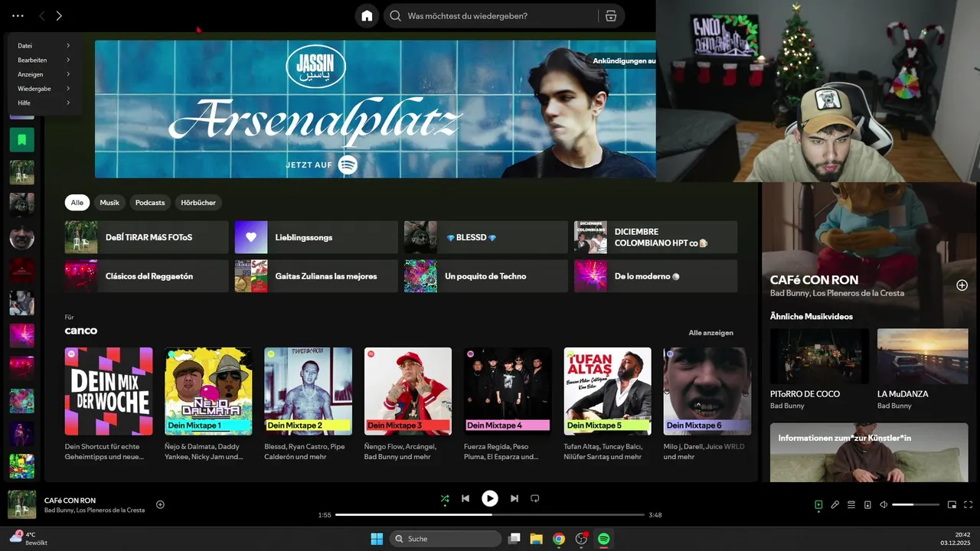Image resolution: width=980 pixels, height=551 pixels.
Task: Open Dein Mixtape 3 cover
Action: 408,391
